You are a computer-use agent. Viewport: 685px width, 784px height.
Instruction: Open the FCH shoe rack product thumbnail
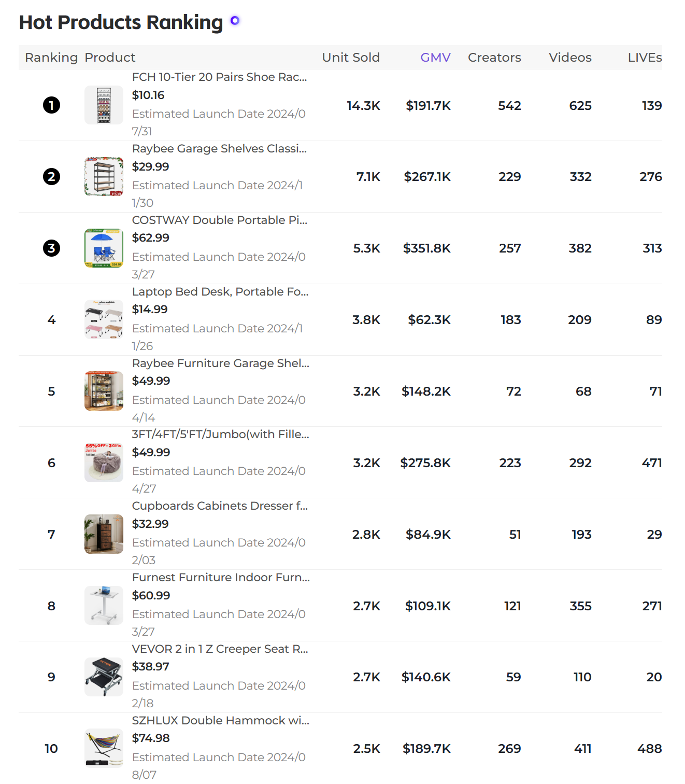pyautogui.click(x=104, y=105)
